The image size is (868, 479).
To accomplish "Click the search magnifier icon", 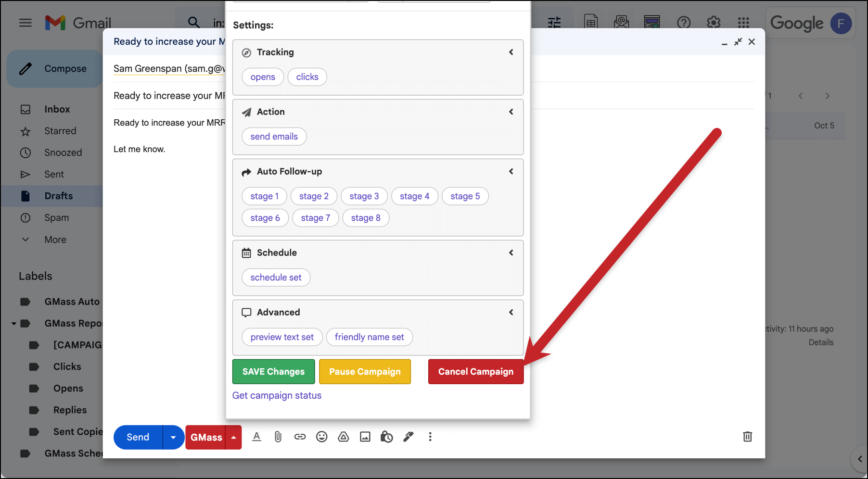I will (x=193, y=22).
